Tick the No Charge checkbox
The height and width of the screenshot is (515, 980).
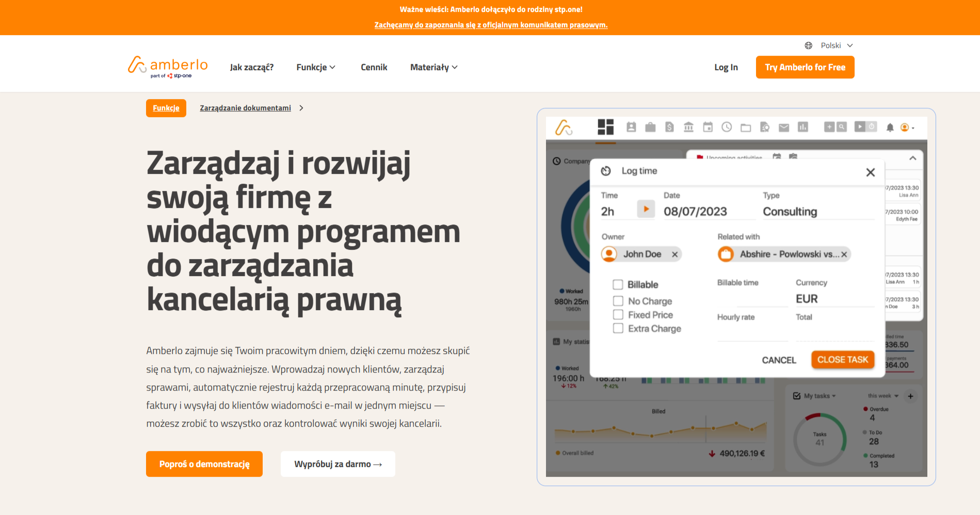click(x=618, y=301)
